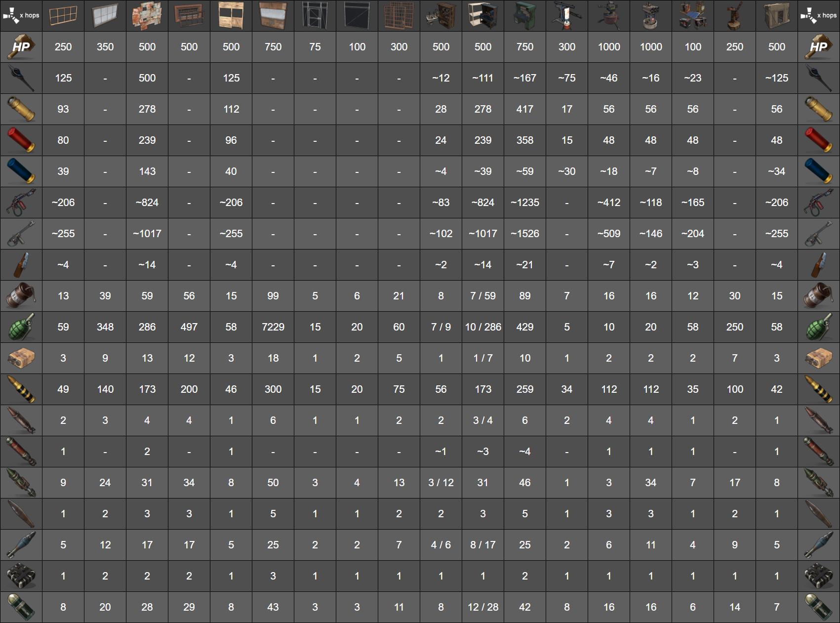Select the cell reading "3 / 4"
The width and height of the screenshot is (840, 623).
point(483,420)
